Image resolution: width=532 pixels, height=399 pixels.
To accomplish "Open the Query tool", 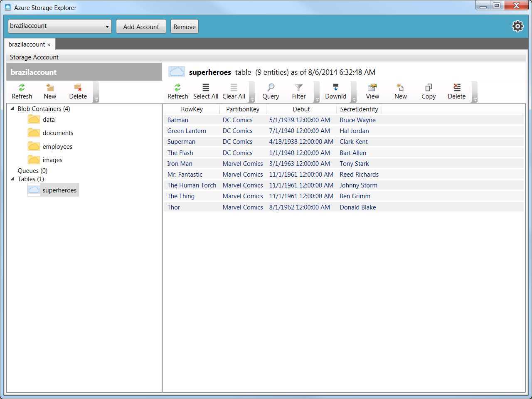I will coord(271,91).
